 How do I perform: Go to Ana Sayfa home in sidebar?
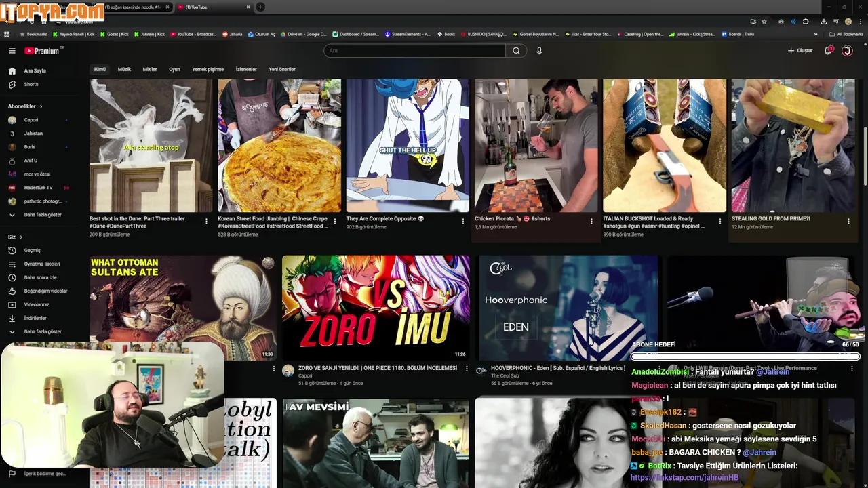35,70
